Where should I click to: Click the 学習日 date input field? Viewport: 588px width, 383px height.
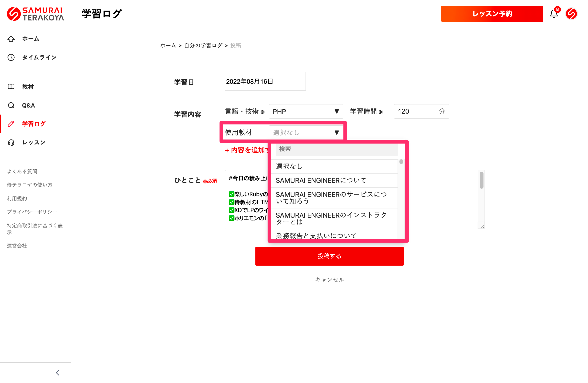[x=265, y=81]
